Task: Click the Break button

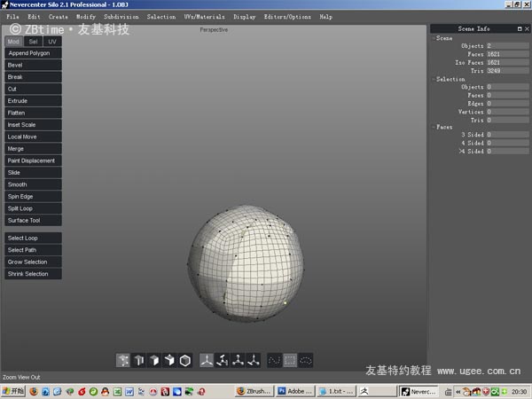Action: [x=34, y=76]
